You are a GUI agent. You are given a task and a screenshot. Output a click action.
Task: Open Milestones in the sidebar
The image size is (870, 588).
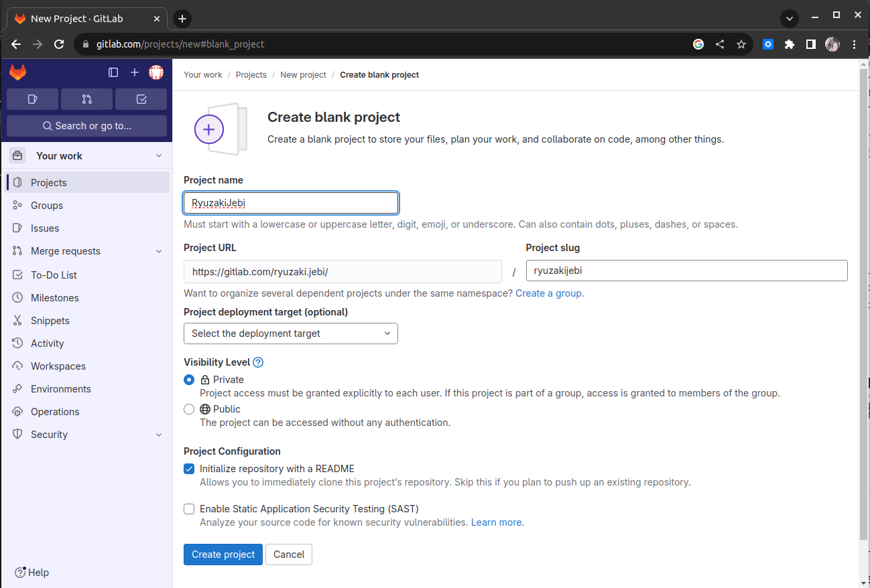pos(88,297)
